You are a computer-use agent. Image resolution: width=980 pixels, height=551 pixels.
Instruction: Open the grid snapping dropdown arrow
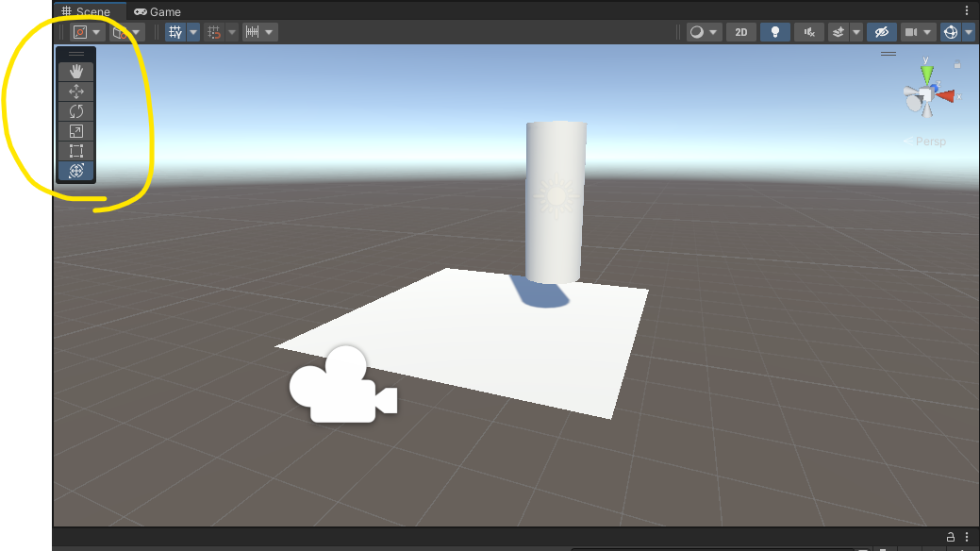[232, 32]
